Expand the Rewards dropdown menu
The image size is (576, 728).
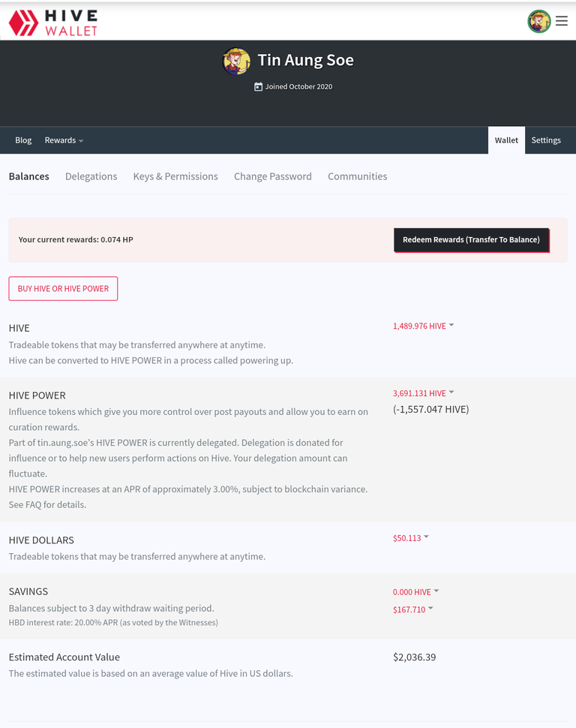click(x=64, y=140)
